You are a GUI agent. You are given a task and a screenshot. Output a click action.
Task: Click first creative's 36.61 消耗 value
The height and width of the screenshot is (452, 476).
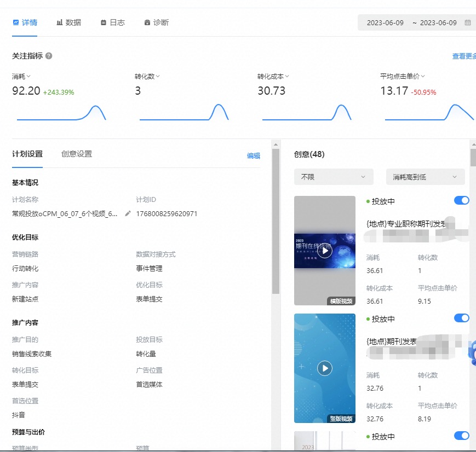tap(375, 270)
